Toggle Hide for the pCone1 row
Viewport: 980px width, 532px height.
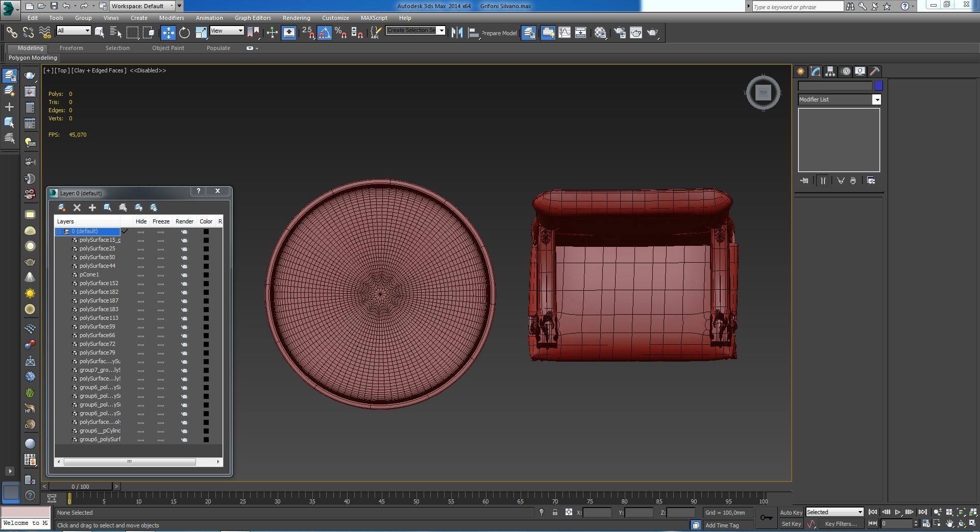[x=141, y=275]
